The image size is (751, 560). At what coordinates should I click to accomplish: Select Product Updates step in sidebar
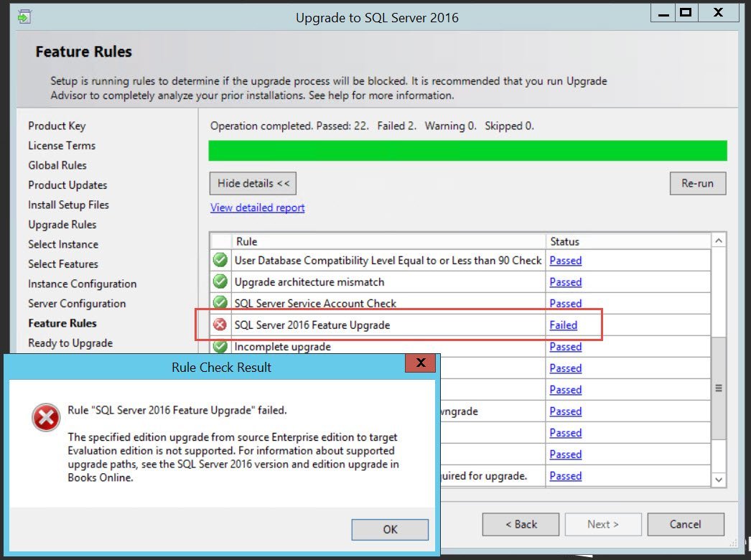point(67,185)
